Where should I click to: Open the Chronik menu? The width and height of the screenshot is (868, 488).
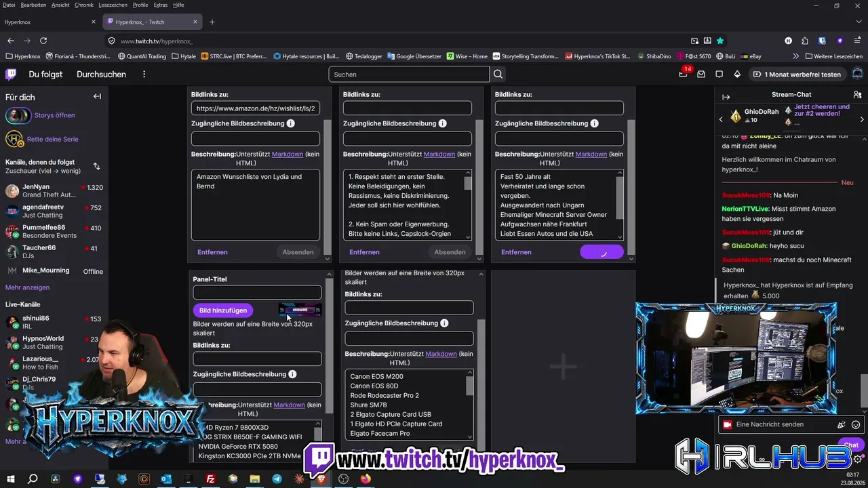coord(84,5)
